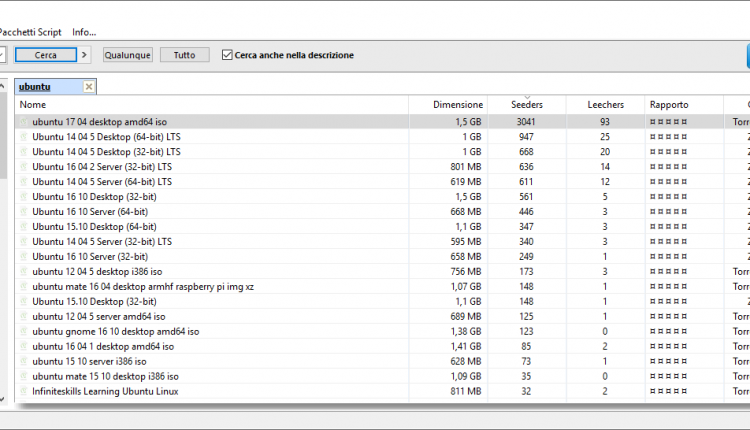This screenshot has height=430, width=750.
Task: Select 'Ubuntu 16 10 Desktop (32-bit)' row
Action: pos(382,197)
